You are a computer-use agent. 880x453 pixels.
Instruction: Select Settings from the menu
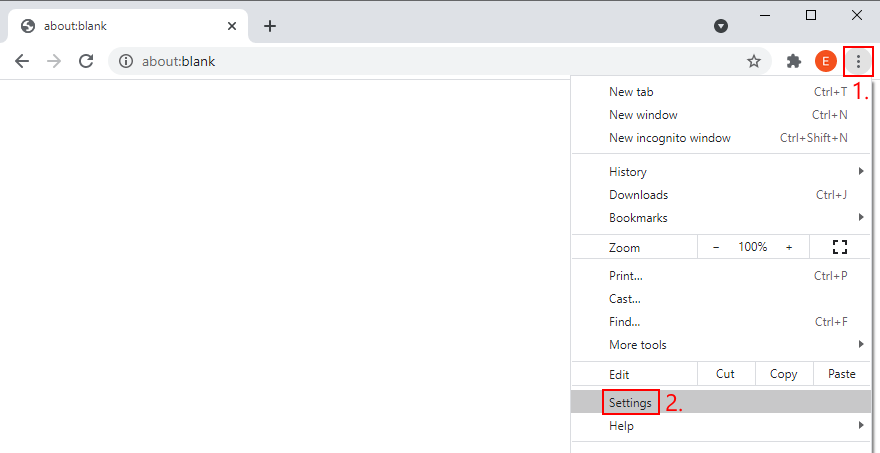point(630,403)
